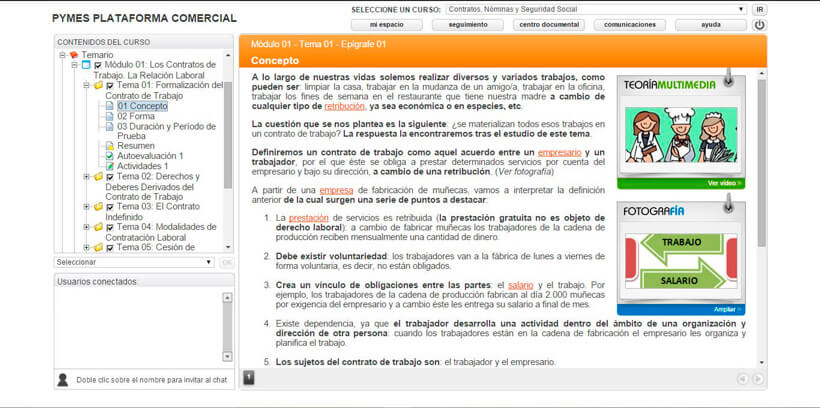Go to previous page arrow

(x=743, y=379)
